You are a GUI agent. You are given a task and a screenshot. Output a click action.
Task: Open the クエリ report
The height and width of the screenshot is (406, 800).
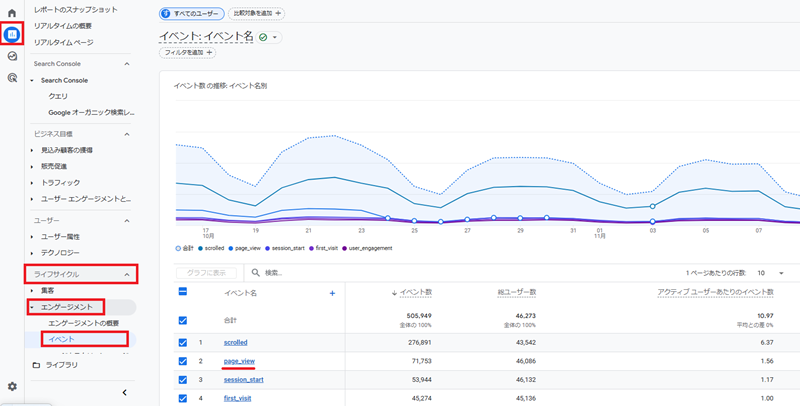pyautogui.click(x=58, y=96)
